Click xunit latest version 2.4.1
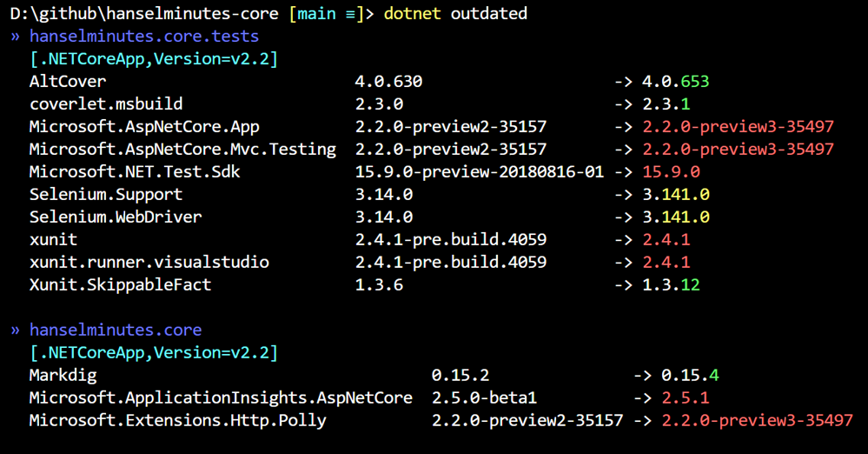Viewport: 868px width, 454px height. [x=666, y=239]
